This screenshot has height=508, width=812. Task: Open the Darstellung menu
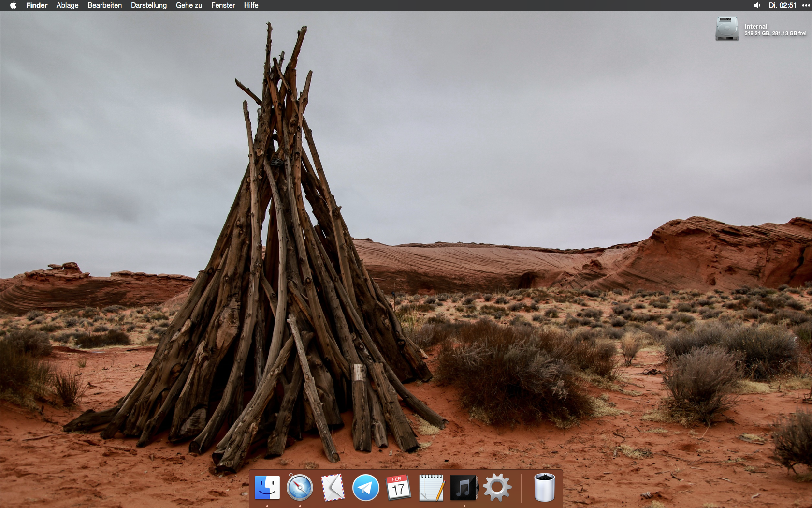(x=149, y=5)
